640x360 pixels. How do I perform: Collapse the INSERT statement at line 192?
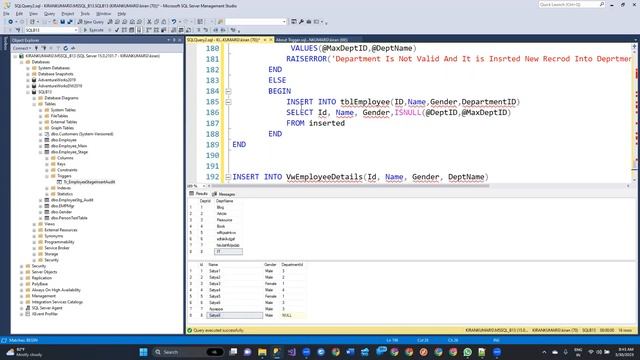pyautogui.click(x=228, y=177)
